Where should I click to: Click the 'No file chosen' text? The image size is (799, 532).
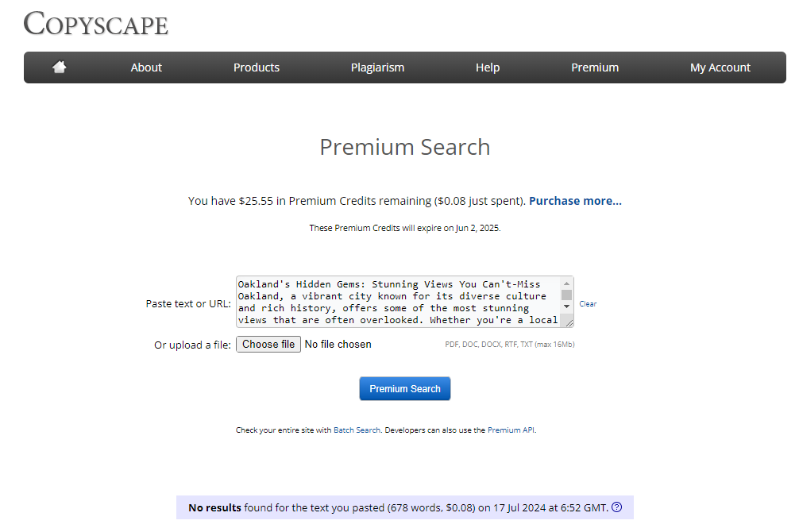[x=338, y=345]
